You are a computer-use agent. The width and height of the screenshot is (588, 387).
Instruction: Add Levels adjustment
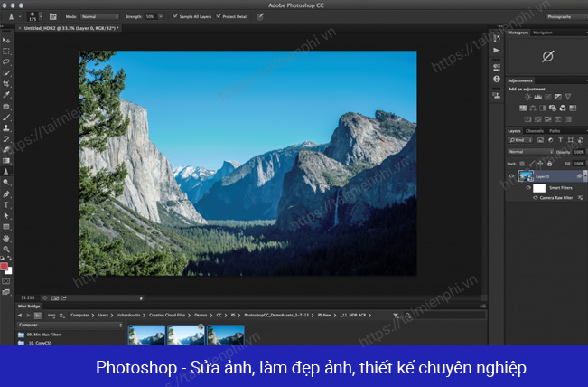pyautogui.click(x=537, y=97)
